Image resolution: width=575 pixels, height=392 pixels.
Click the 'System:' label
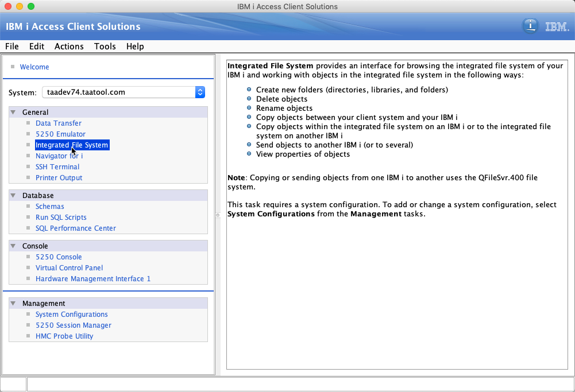23,92
